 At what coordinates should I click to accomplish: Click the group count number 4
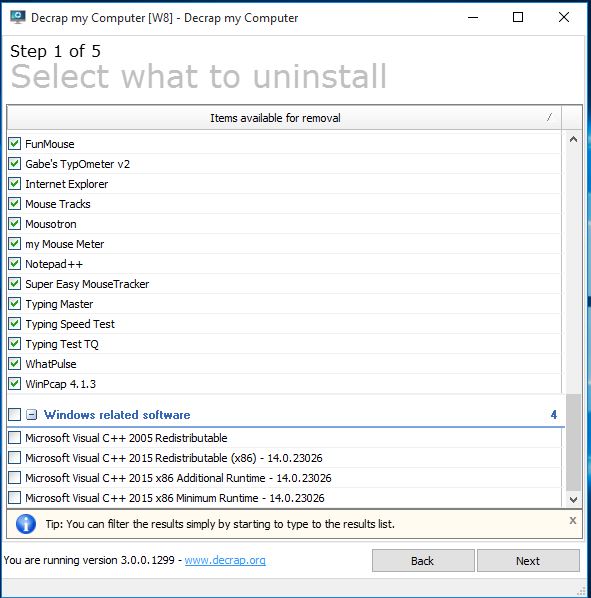[x=554, y=415]
